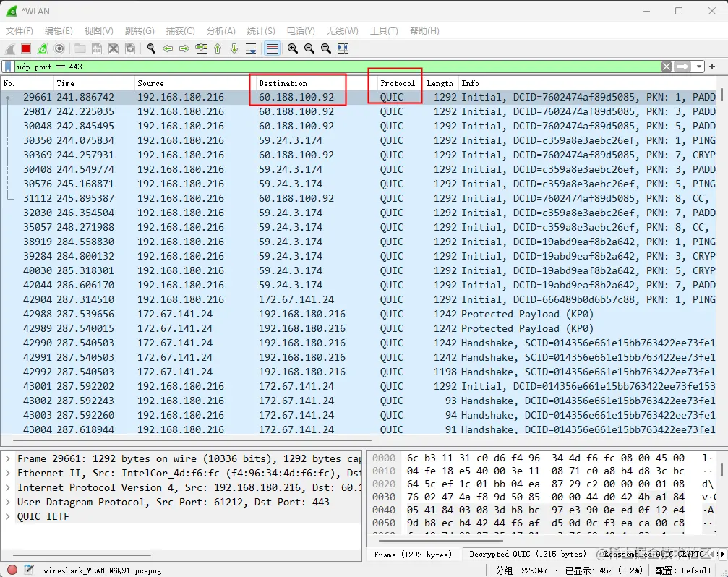This screenshot has width=728, height=577.
Task: Clear the display filter with X button
Action: 667,67
